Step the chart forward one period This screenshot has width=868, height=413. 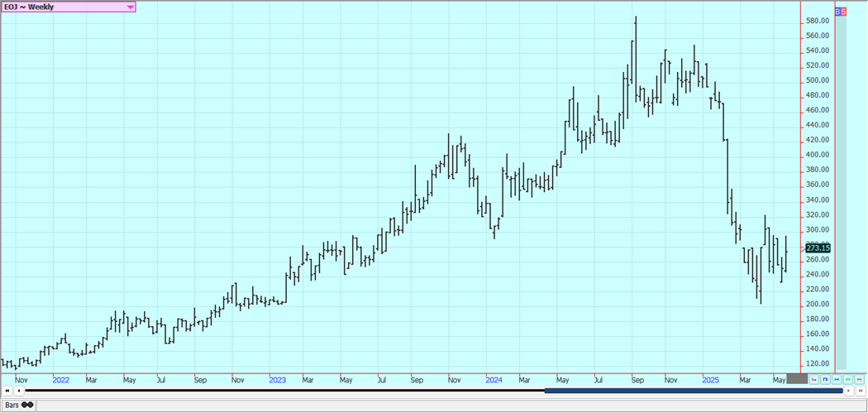849,391
